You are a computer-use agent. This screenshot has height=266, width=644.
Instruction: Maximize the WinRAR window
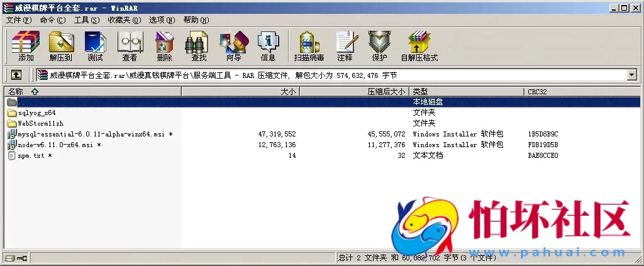[624, 8]
